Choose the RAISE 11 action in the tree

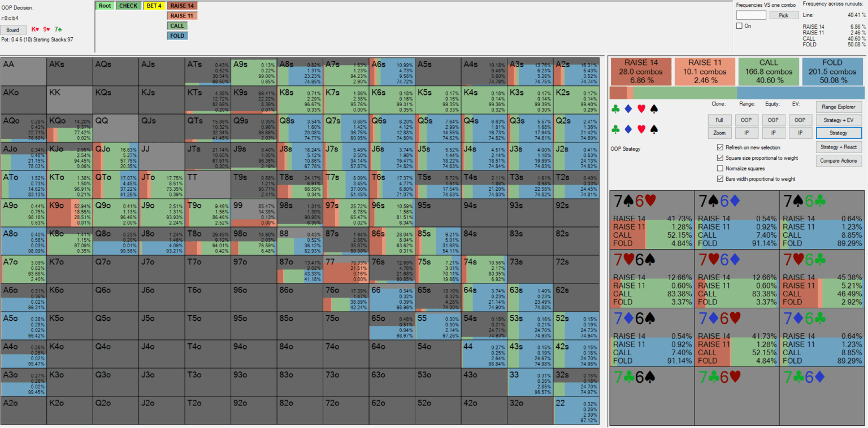coord(182,16)
